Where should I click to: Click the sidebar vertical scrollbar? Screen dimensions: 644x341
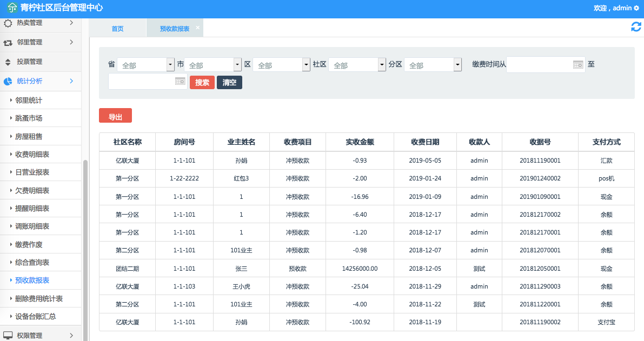(x=85, y=250)
